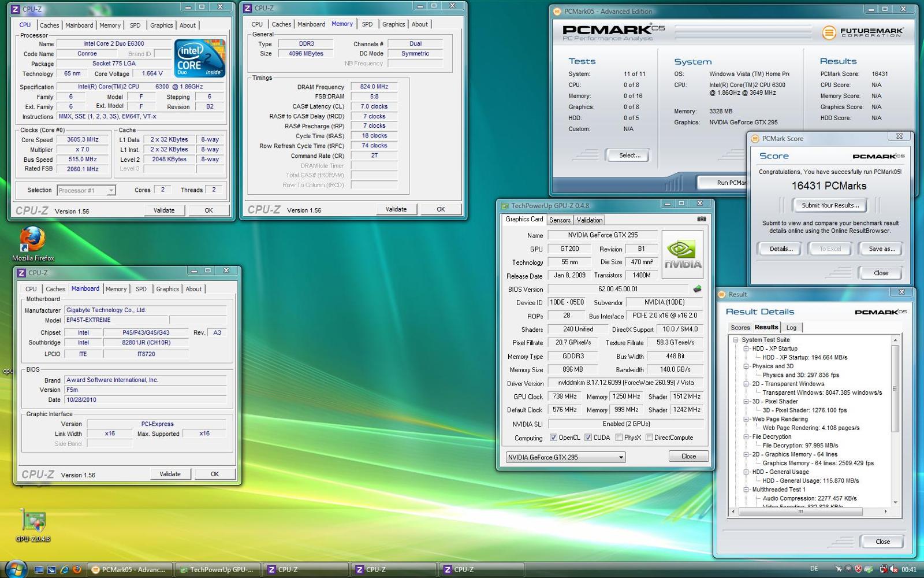Image resolution: width=924 pixels, height=578 pixels.
Task: Collapse the 2D - Transparent Windows node
Action: pyautogui.click(x=746, y=384)
